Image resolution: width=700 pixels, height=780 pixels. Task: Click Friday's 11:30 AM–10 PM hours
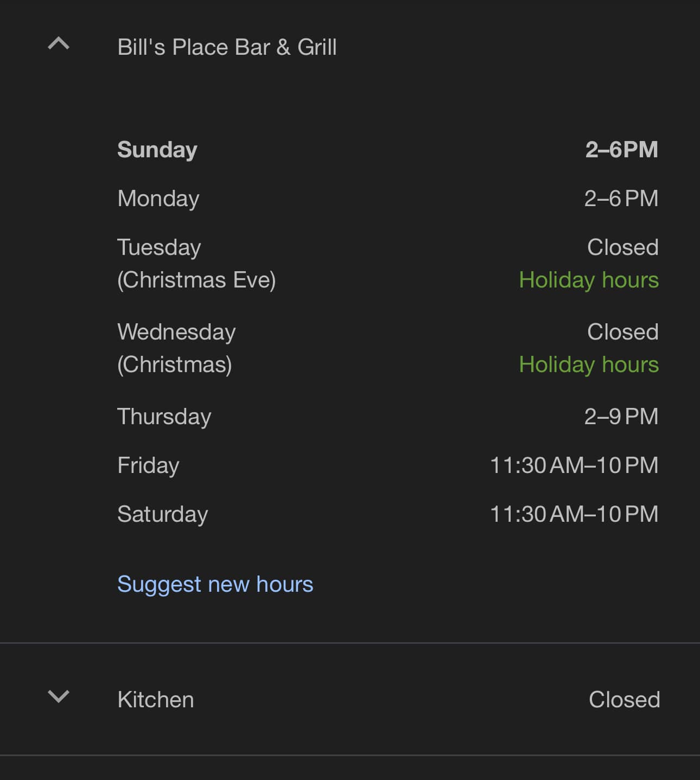(x=574, y=465)
